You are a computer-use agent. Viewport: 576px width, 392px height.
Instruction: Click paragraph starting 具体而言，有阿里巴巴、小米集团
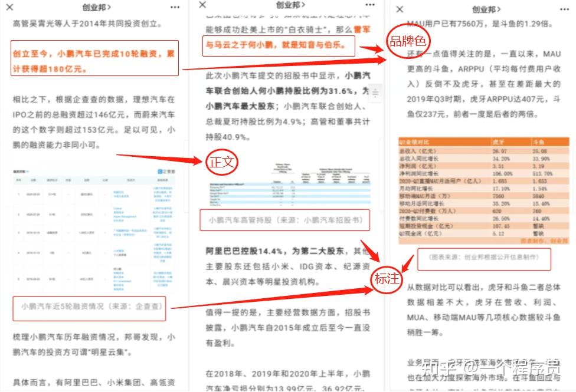point(94,383)
